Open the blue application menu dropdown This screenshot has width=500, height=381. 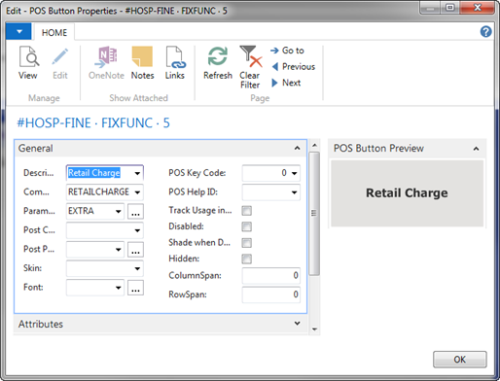point(19,32)
